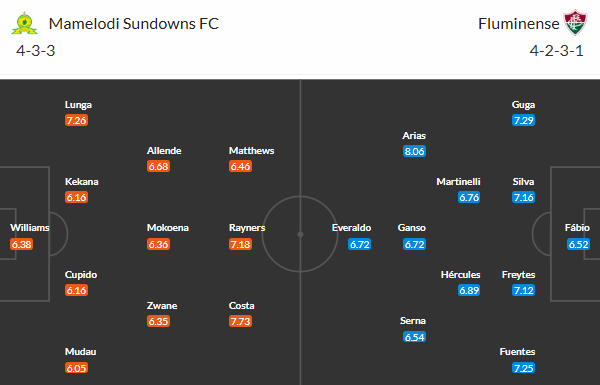This screenshot has width=600, height=385.
Task: Click Serna's 6.54 rating badge
Action: click(414, 337)
